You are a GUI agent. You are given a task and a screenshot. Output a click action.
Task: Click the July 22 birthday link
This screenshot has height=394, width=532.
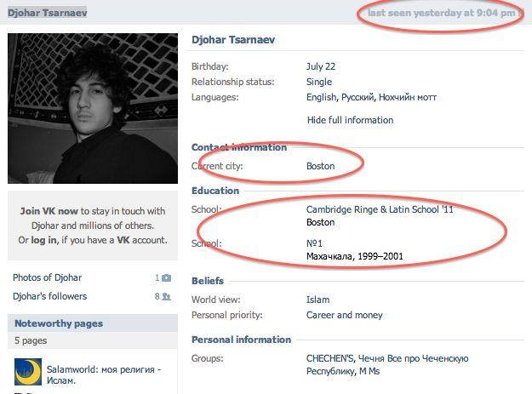pos(321,66)
